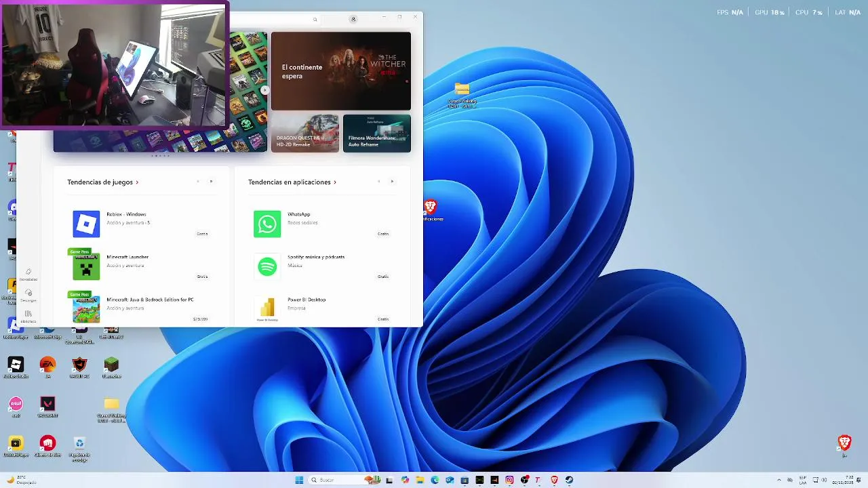Click the Gratis button for Spotify
The width and height of the screenshot is (868, 488).
coord(383,277)
